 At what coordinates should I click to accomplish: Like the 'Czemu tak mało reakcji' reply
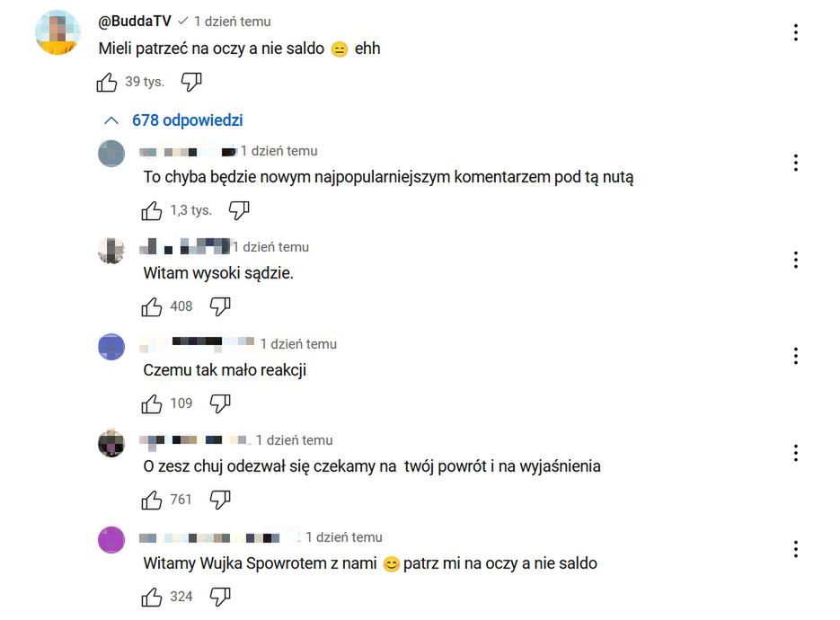coord(152,403)
